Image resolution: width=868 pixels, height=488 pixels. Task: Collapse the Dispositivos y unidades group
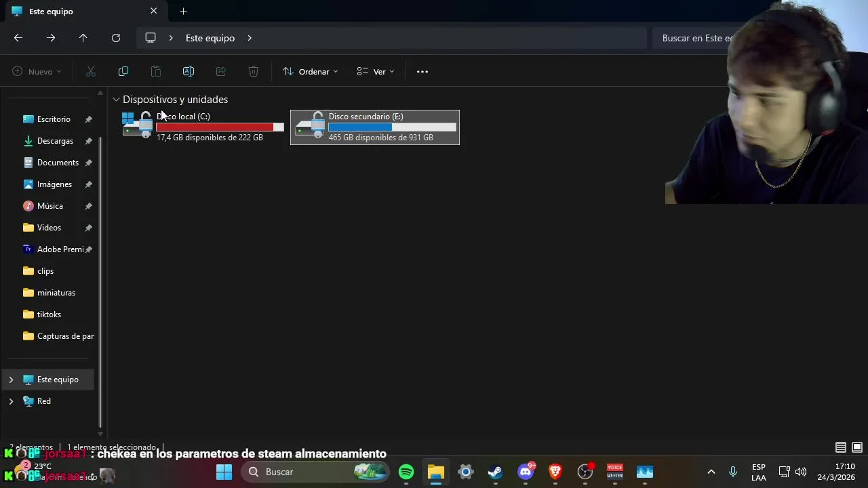click(x=117, y=100)
